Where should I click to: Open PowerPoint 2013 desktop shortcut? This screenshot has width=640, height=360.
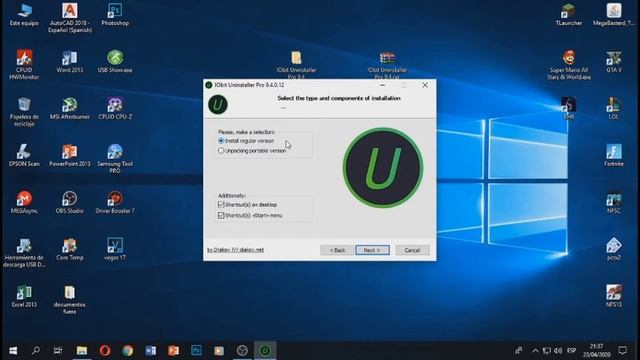point(70,156)
